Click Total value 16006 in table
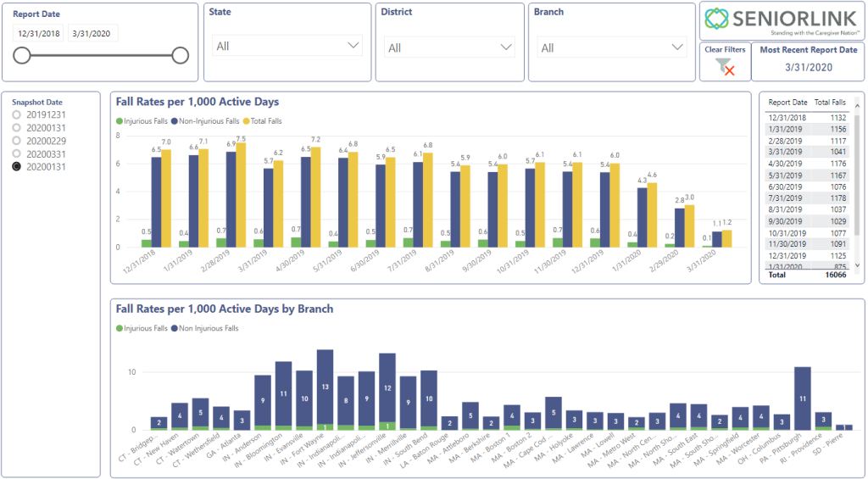Screen dimensions: 868x479 point(835,275)
